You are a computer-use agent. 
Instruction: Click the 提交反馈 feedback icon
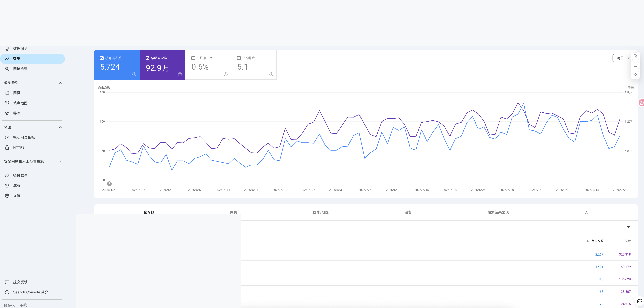tap(7, 282)
